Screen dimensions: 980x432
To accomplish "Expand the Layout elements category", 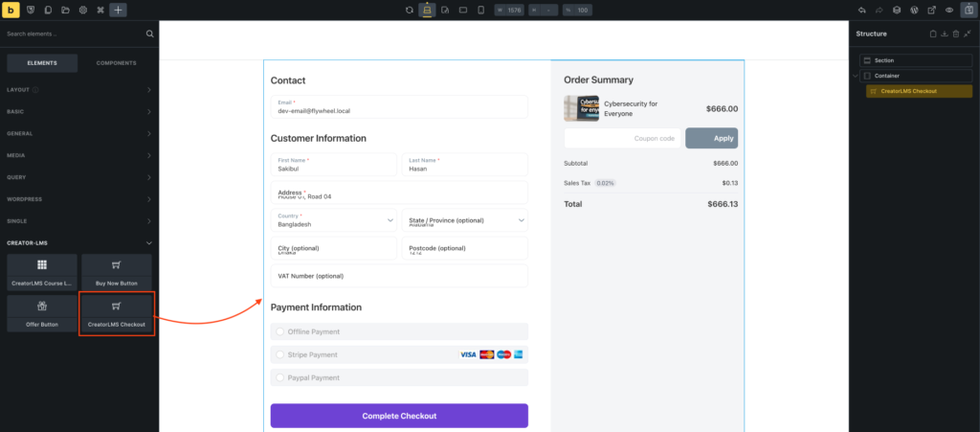I will tap(78, 90).
